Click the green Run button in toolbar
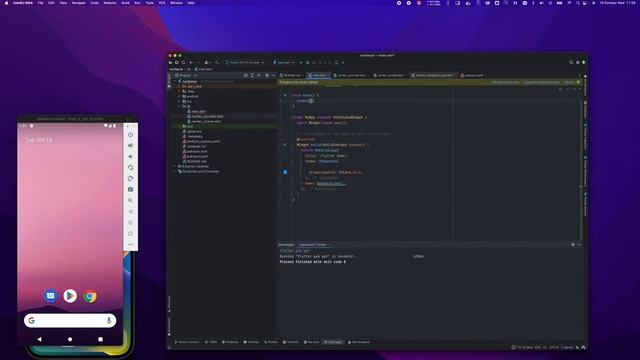 coord(301,62)
